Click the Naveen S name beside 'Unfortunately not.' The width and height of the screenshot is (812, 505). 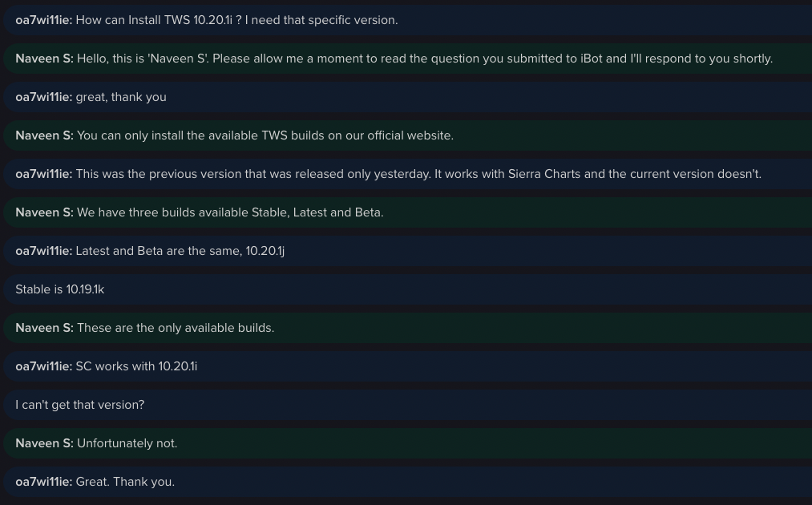point(44,443)
